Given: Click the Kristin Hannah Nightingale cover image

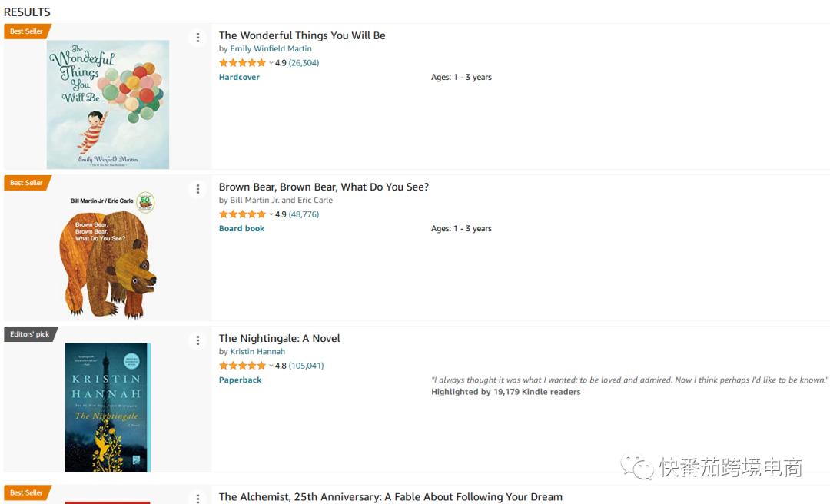Looking at the screenshot, I should coord(108,407).
